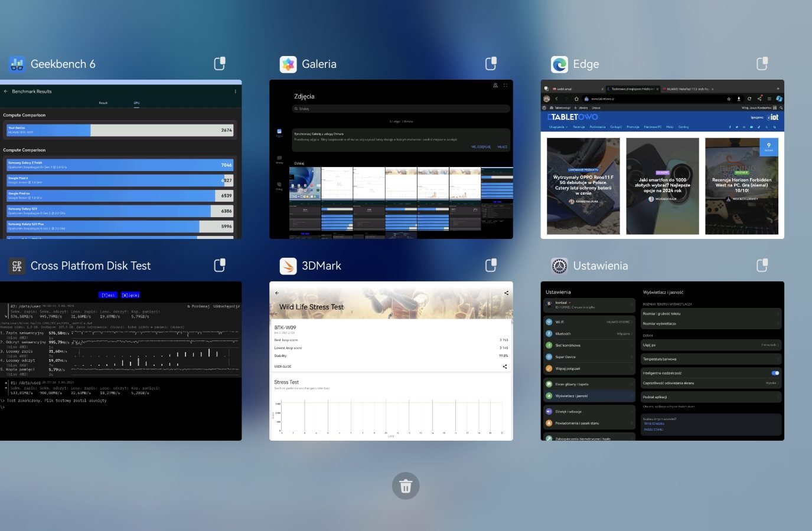812x531 pixels.
Task: Tap the Cross Platform Disk Test icon
Action: click(17, 265)
